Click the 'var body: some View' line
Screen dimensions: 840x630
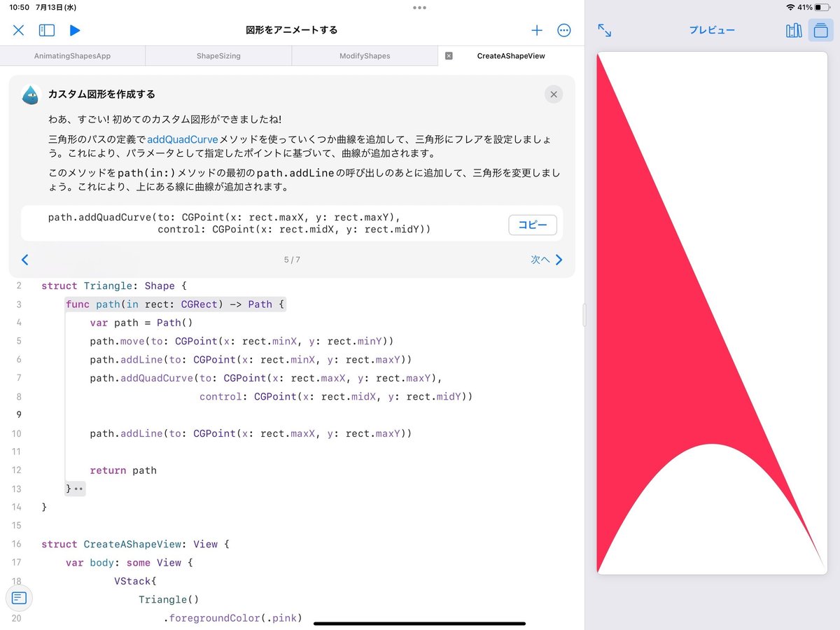point(129,562)
